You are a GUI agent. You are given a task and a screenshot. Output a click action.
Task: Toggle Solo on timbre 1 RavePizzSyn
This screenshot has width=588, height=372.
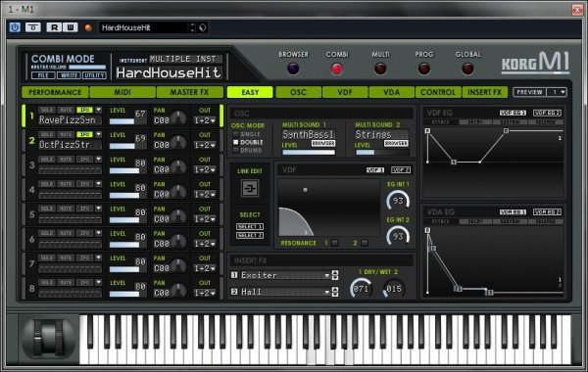click(47, 111)
